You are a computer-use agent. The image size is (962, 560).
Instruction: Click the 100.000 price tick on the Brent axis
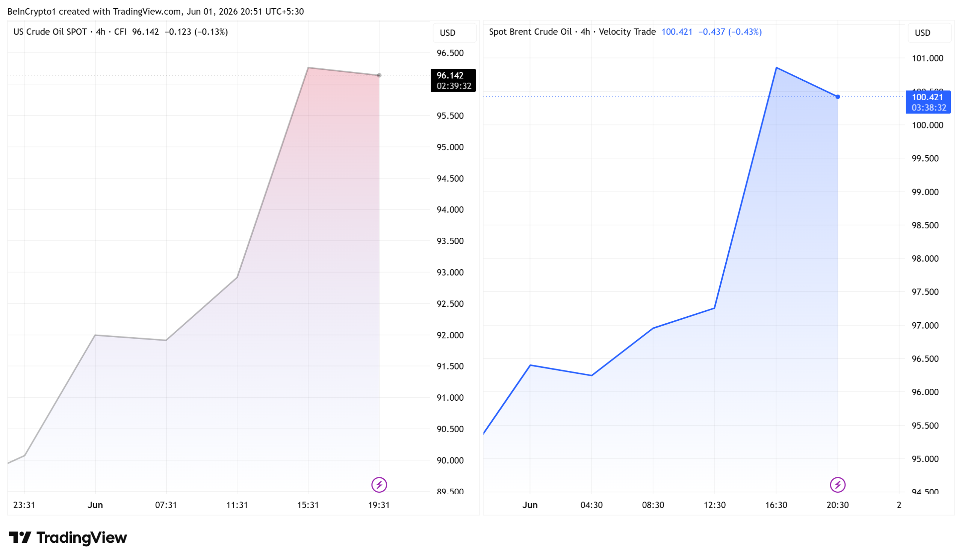tap(927, 125)
